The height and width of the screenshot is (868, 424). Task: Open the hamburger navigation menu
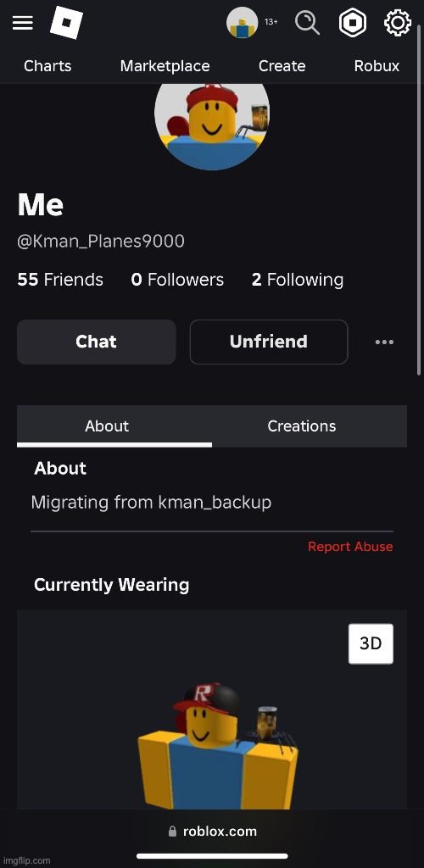point(23,23)
